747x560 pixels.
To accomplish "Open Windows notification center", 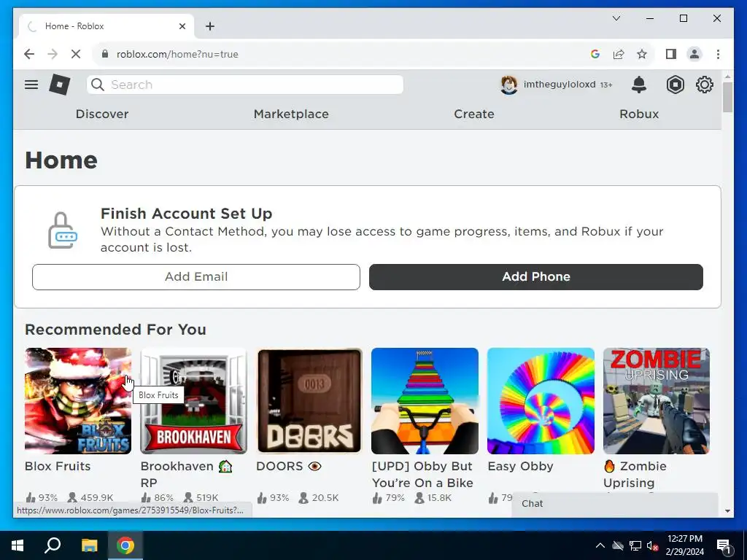I will pos(724,546).
